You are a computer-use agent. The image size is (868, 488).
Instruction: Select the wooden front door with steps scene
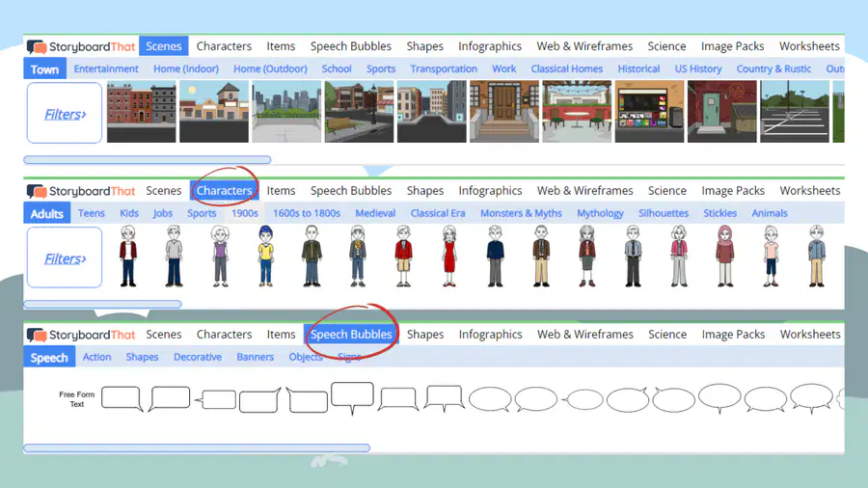pos(503,111)
